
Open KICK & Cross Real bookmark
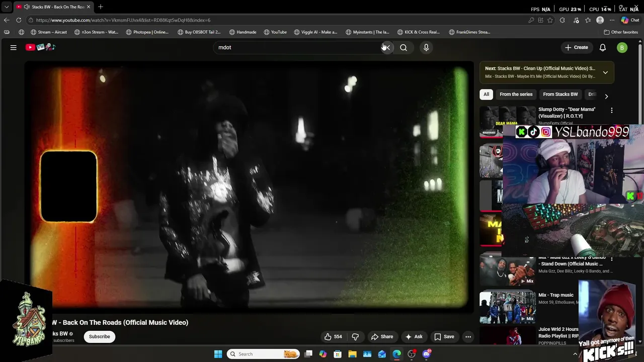tap(418, 32)
